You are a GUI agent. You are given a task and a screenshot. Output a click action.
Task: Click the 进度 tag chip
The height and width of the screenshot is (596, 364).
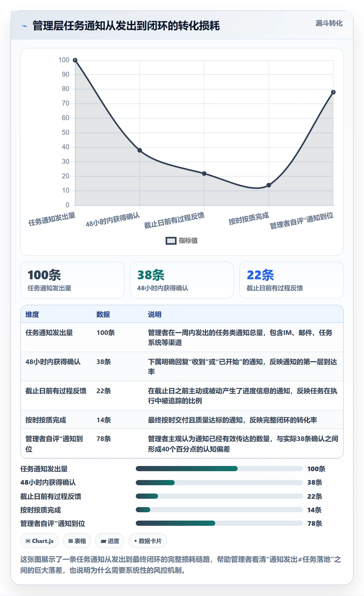110,541
